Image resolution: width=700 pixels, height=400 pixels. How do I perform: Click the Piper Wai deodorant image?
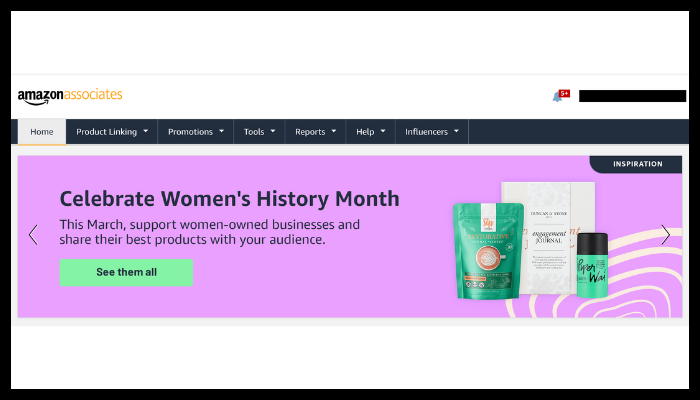coord(592,265)
